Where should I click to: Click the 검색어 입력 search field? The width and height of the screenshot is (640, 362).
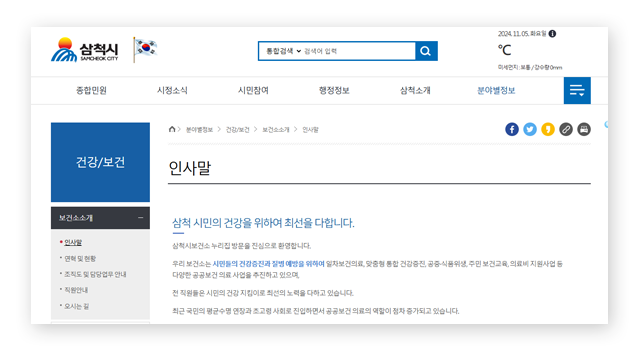tap(358, 51)
